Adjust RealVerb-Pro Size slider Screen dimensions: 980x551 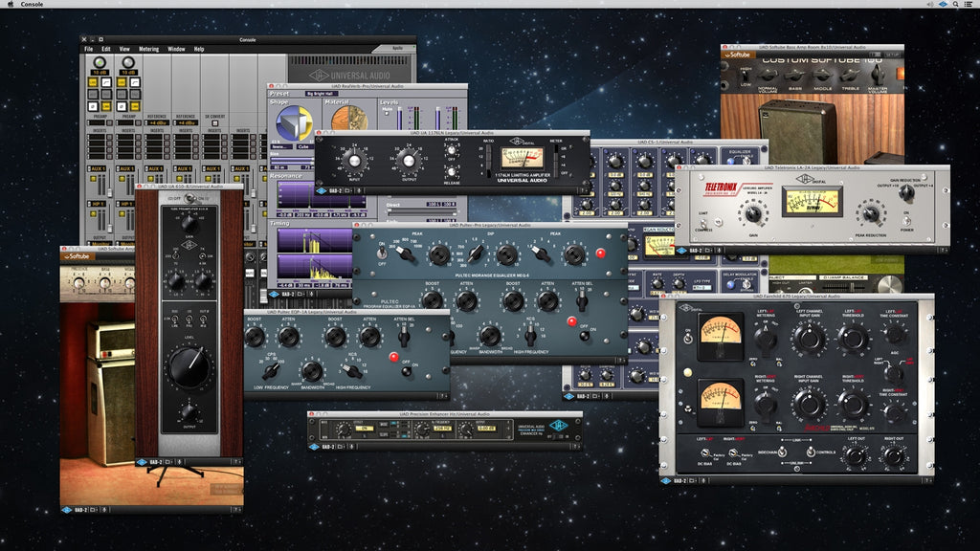[293, 160]
